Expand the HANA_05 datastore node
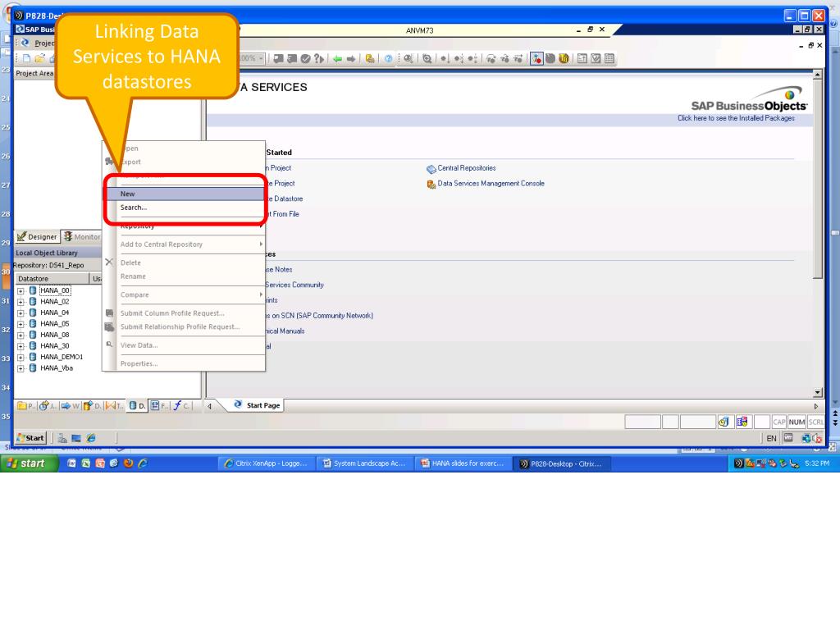Image resolution: width=840 pixels, height=630 pixels. coord(21,324)
